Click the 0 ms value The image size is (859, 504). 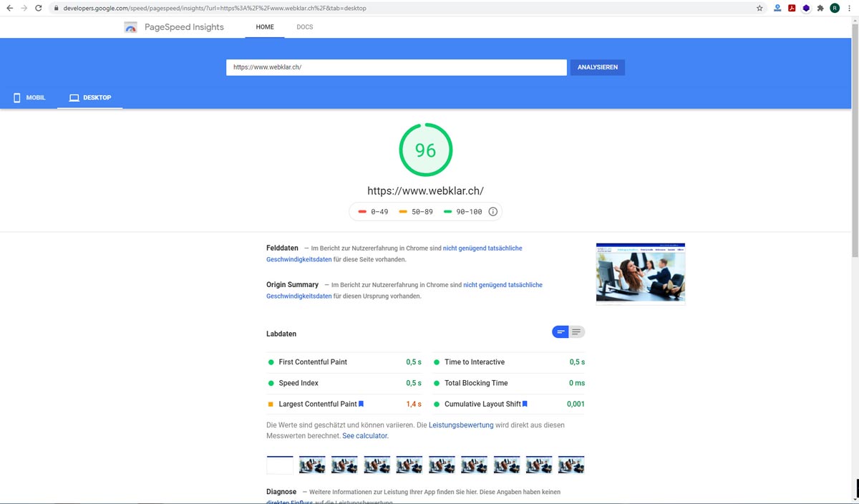pyautogui.click(x=576, y=383)
